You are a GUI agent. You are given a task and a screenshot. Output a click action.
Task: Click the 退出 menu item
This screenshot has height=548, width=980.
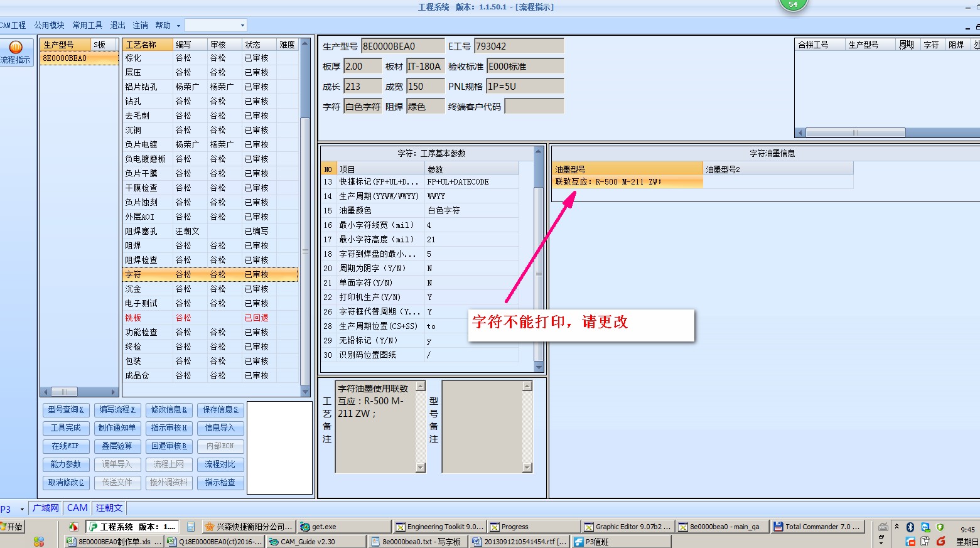pos(117,25)
